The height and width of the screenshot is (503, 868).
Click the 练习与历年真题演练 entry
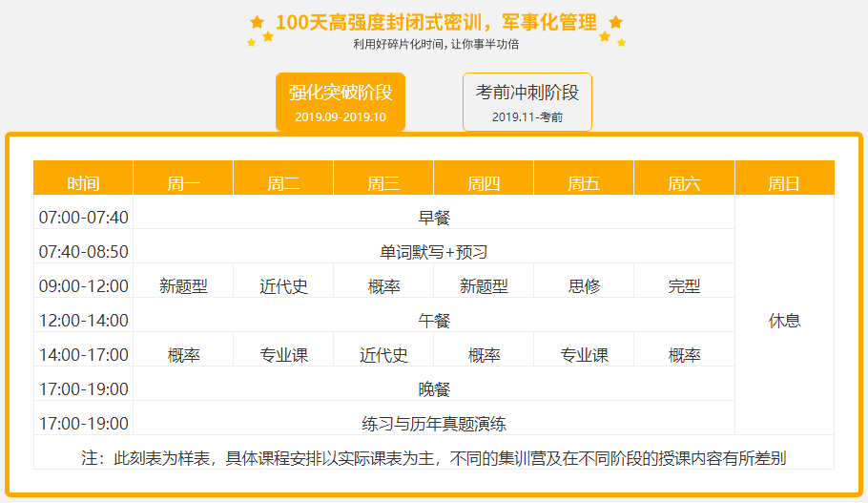pyautogui.click(x=434, y=424)
